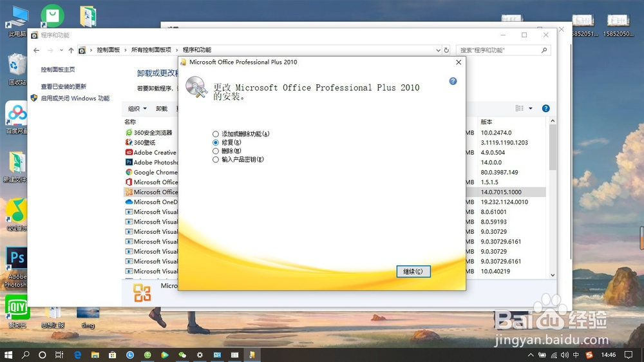Open WeChat from taskbar
The height and width of the screenshot is (362, 644).
[x=182, y=355]
